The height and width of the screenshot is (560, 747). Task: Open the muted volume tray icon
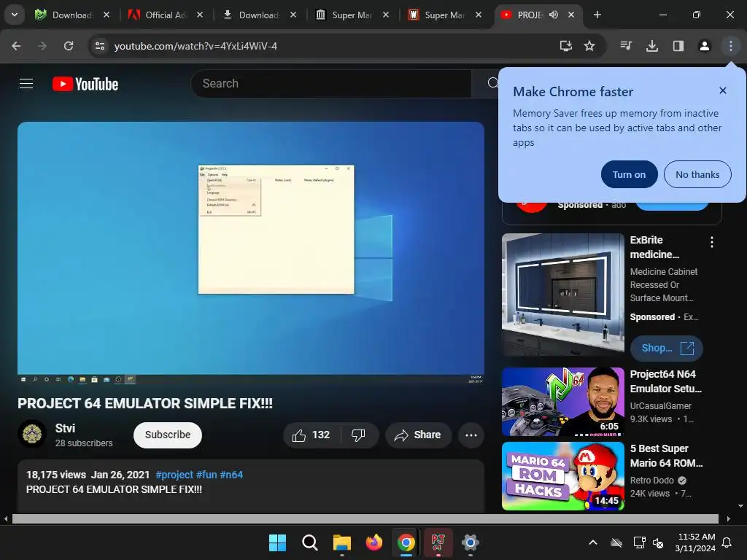coord(658,542)
